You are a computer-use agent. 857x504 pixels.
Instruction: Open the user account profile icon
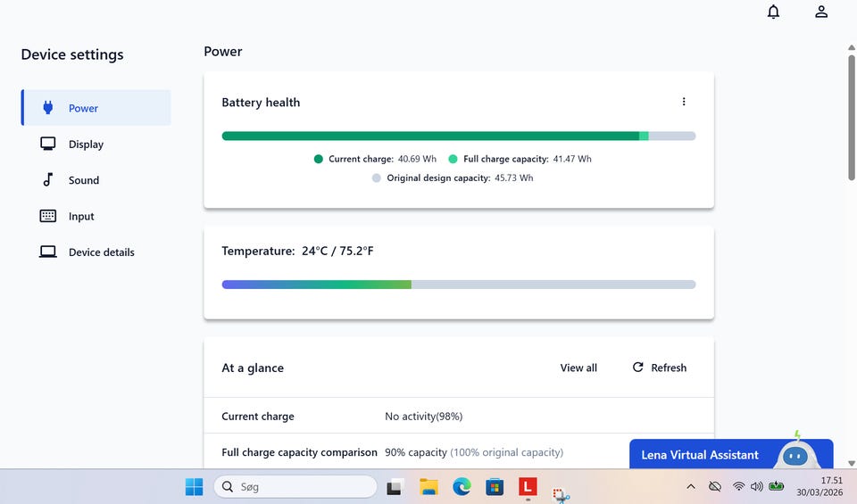[x=821, y=12]
